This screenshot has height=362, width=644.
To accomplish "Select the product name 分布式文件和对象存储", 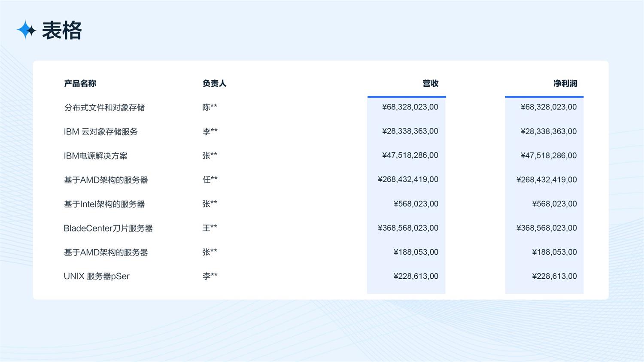I will coord(104,107).
